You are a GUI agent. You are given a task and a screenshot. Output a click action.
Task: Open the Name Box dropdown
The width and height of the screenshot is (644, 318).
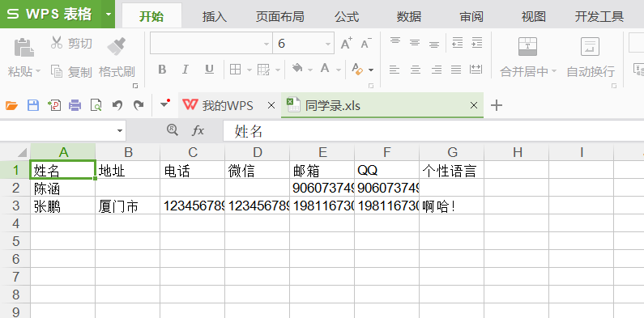coord(120,131)
